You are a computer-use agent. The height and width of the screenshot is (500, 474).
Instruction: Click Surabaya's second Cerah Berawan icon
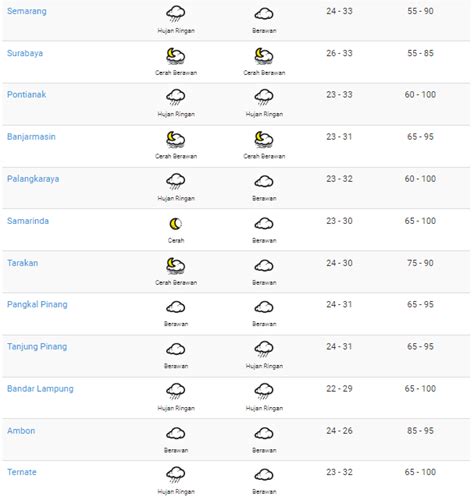click(264, 56)
